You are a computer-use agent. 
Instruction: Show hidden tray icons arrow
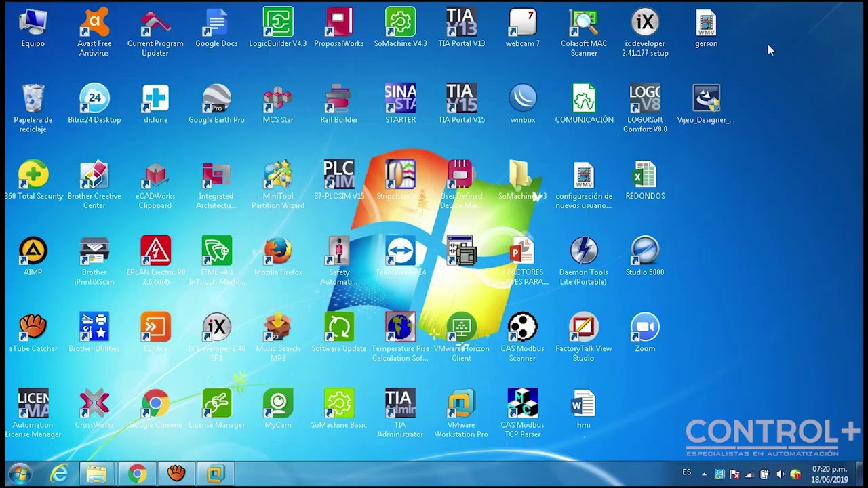pyautogui.click(x=704, y=474)
